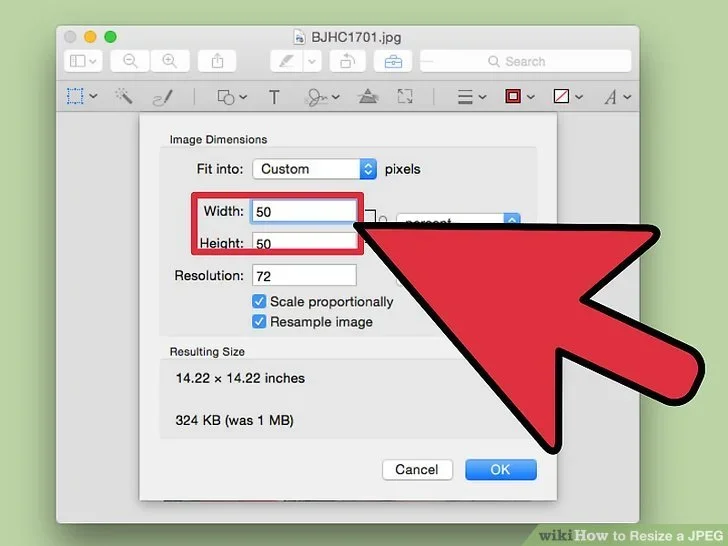Screen dimensions: 728x546
Task: Click the Rotate icon in toolbar
Action: click(347, 61)
